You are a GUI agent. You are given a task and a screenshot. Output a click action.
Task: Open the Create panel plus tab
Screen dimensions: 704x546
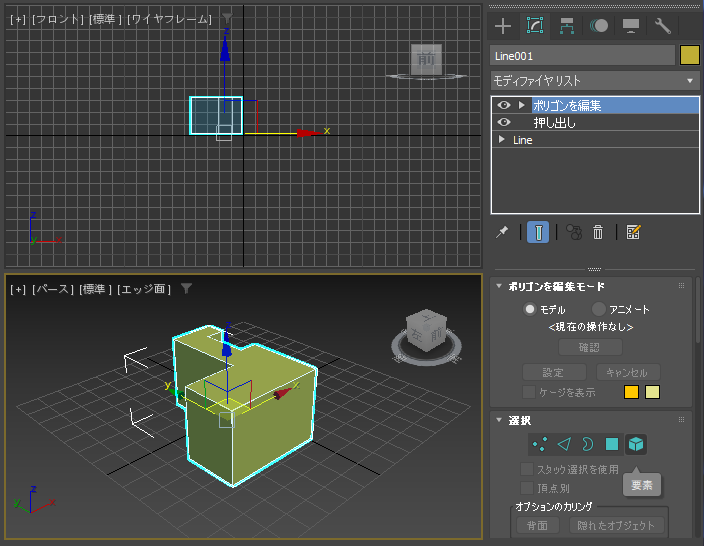503,26
